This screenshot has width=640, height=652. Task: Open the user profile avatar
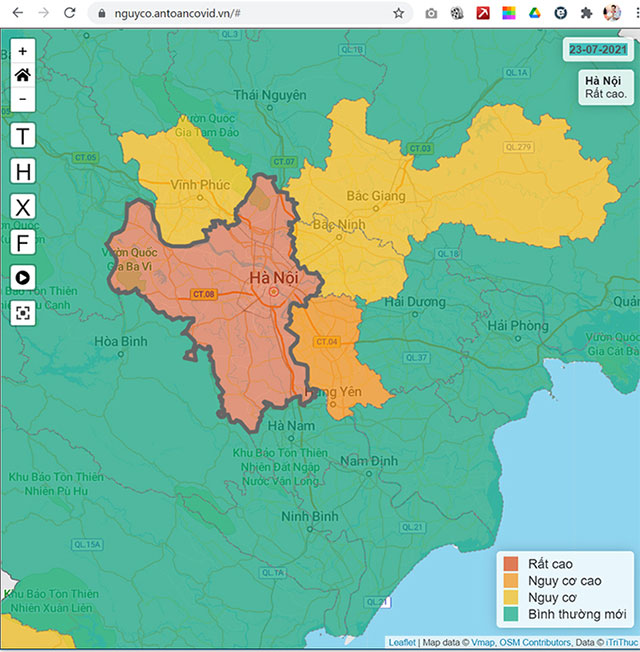pyautogui.click(x=612, y=13)
